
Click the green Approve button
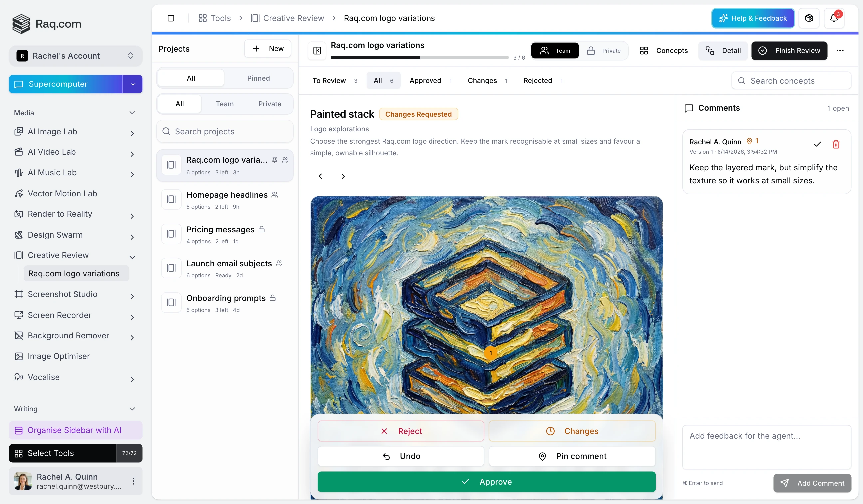pyautogui.click(x=486, y=482)
